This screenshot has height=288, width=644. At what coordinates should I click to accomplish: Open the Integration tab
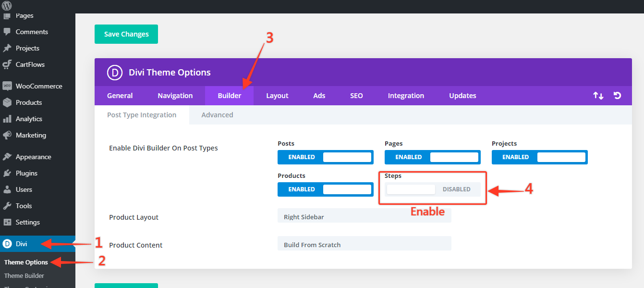coord(406,96)
